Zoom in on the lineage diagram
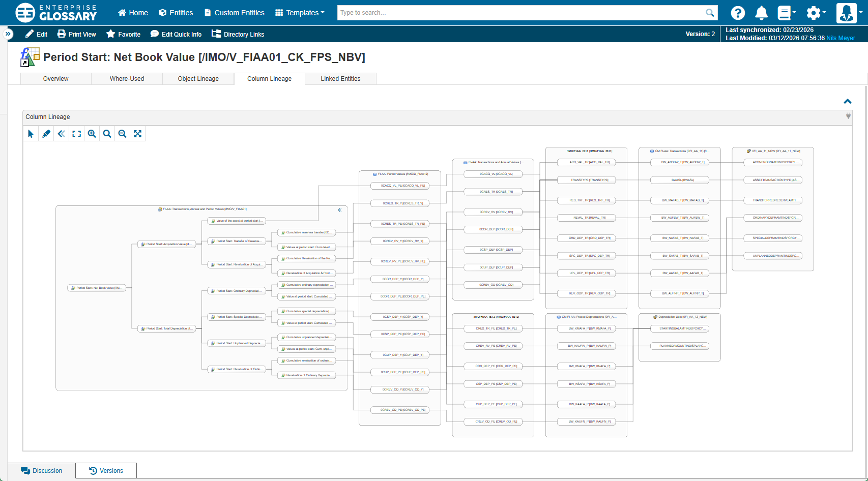Screen dimensions: 868x481 coord(92,134)
